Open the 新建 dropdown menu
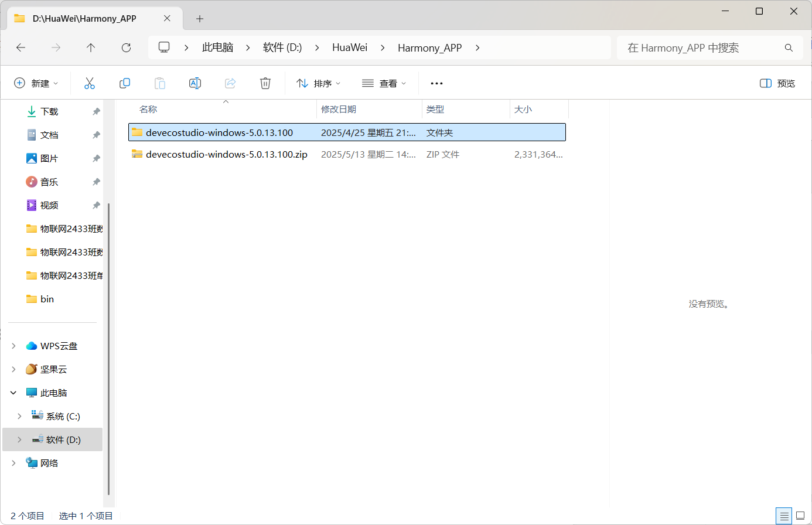The width and height of the screenshot is (812, 525). [x=36, y=83]
